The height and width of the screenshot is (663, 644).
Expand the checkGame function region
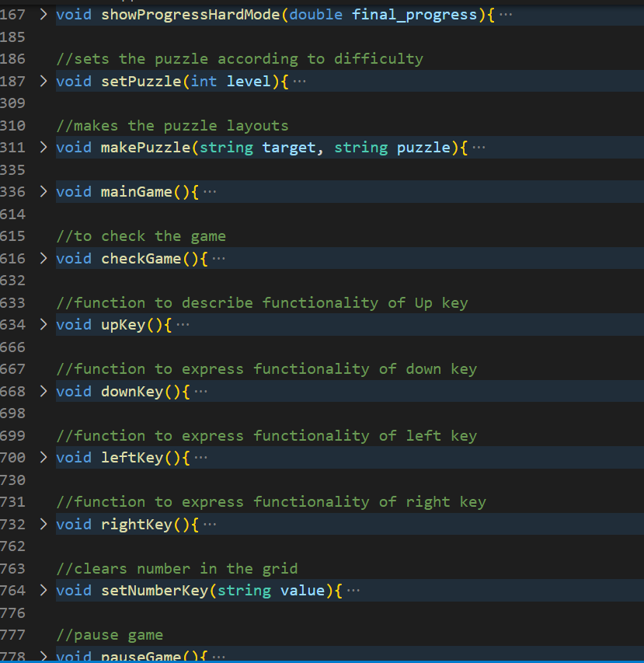tap(43, 258)
